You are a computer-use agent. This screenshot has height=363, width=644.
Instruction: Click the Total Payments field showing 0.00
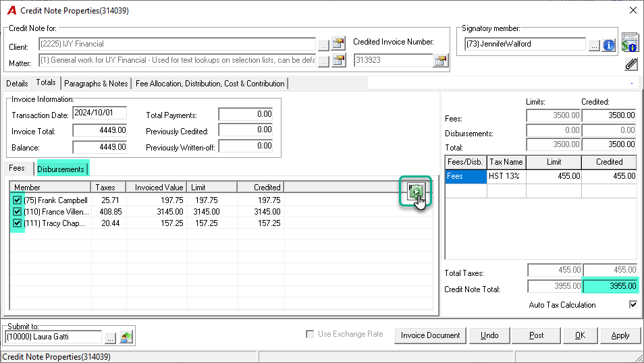246,114
